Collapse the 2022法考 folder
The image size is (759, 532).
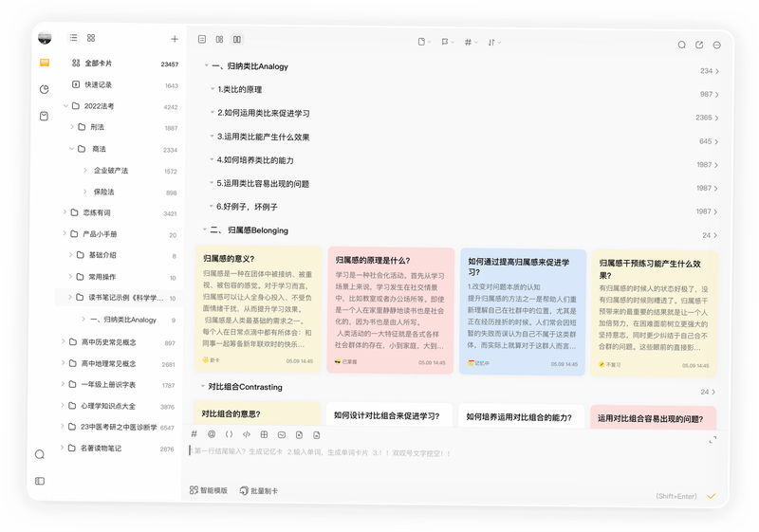65,105
